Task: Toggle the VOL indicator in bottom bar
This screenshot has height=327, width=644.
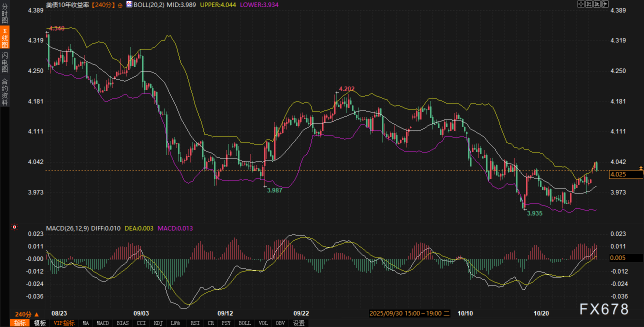Action: tap(263, 323)
